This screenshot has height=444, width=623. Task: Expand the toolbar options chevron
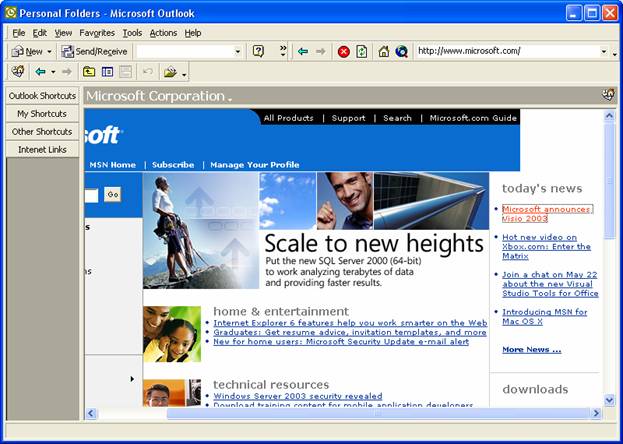pyautogui.click(x=283, y=50)
